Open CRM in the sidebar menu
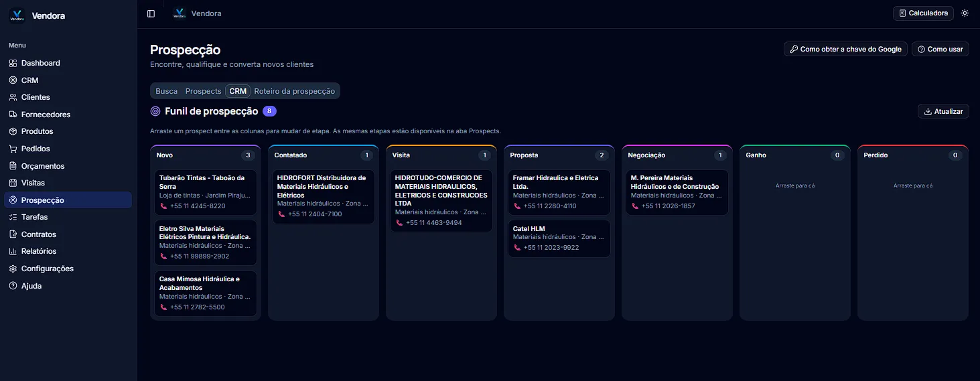The image size is (980, 381). pos(68,80)
